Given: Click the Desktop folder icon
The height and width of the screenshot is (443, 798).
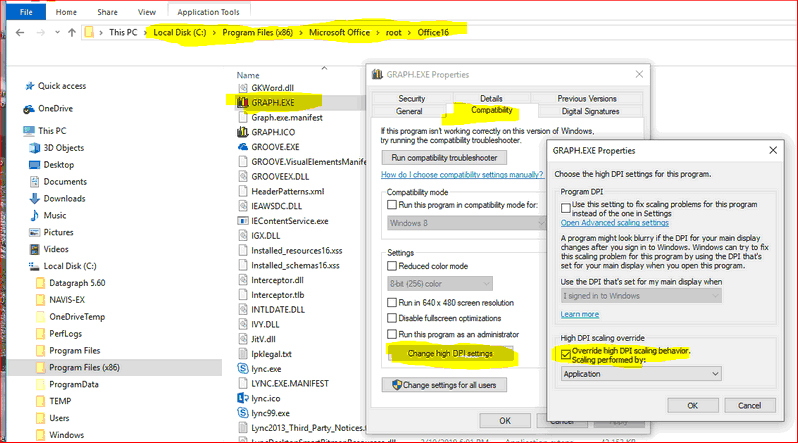Looking at the screenshot, I should (35, 165).
